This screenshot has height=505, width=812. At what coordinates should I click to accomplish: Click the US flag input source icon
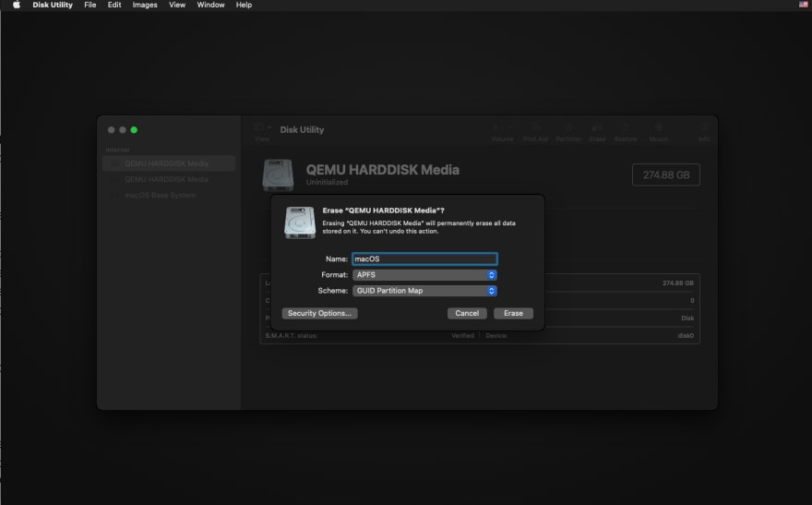coord(803,5)
